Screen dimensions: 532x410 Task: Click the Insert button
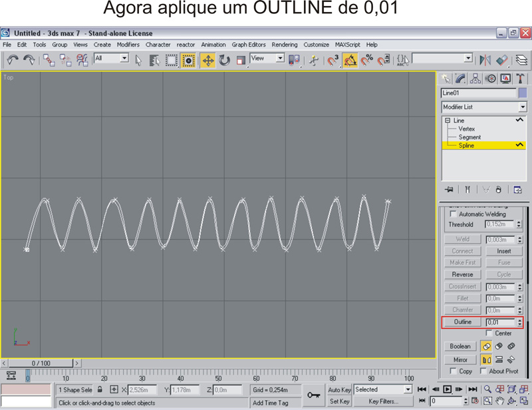[504, 251]
